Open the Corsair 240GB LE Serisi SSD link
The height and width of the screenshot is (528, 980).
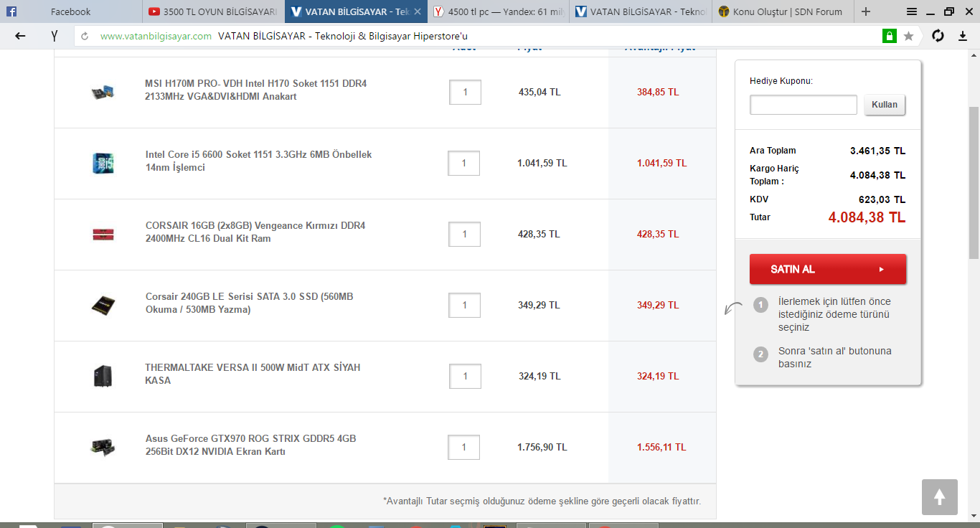(x=250, y=303)
